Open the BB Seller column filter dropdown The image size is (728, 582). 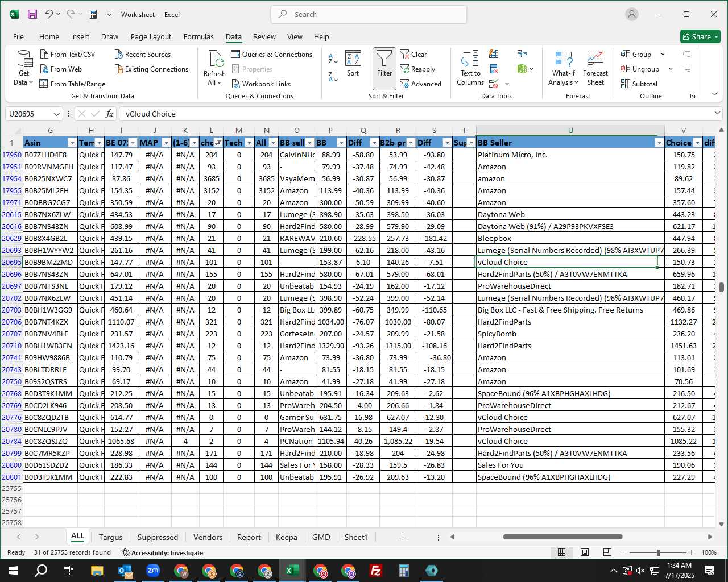tap(659, 143)
